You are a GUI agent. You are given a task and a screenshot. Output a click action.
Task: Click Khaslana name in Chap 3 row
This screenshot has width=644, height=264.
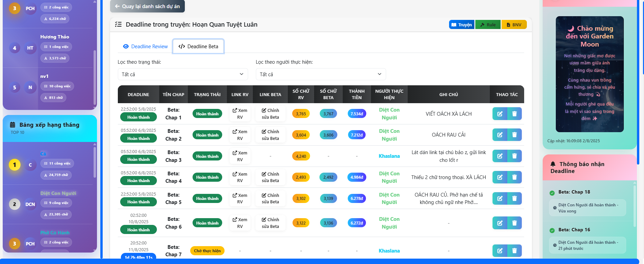(x=389, y=156)
